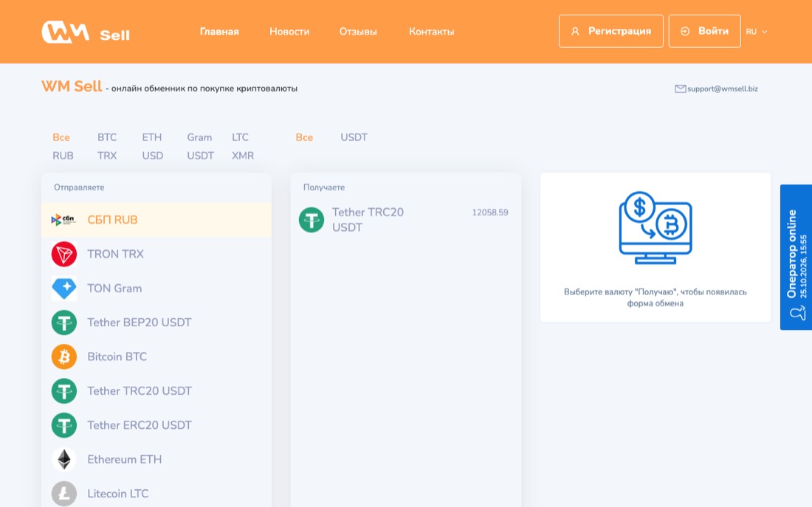Viewport: 812px width, 507px height.
Task: Click the user icon in Регистрация button
Action: pos(575,32)
